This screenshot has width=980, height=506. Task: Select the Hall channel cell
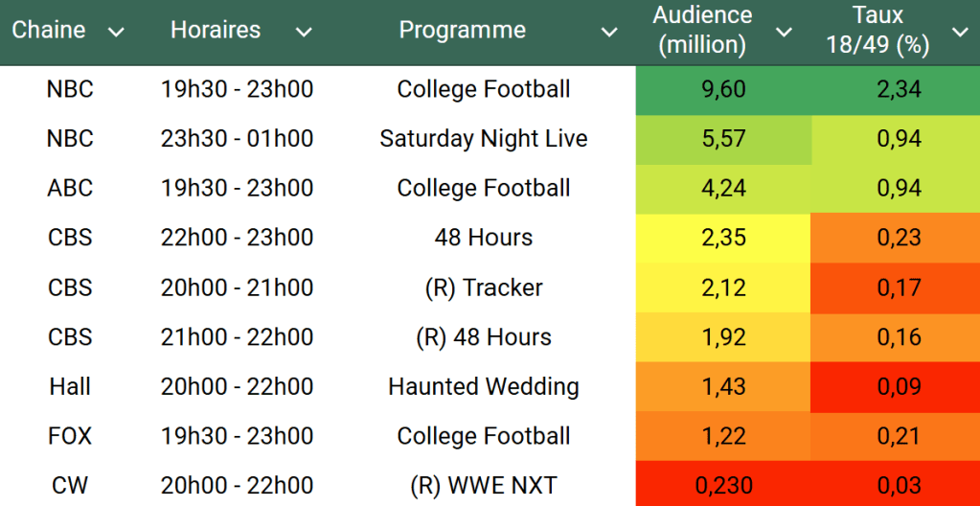70,387
